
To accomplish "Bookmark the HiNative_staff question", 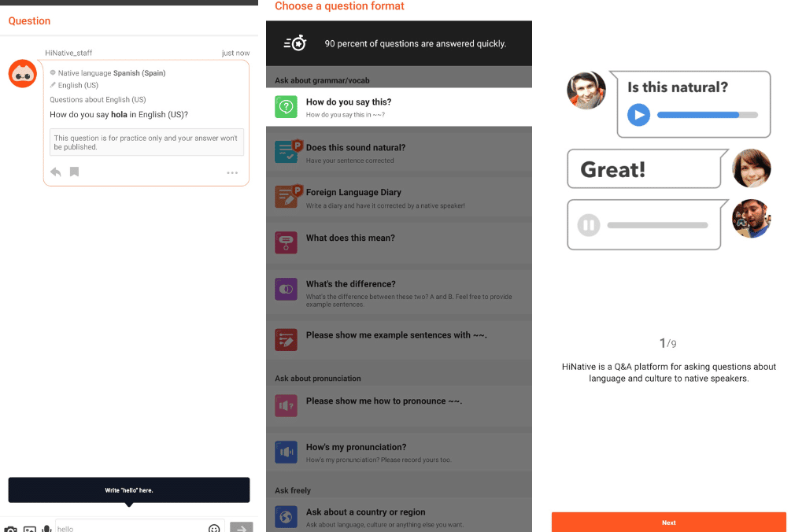I will 74,172.
